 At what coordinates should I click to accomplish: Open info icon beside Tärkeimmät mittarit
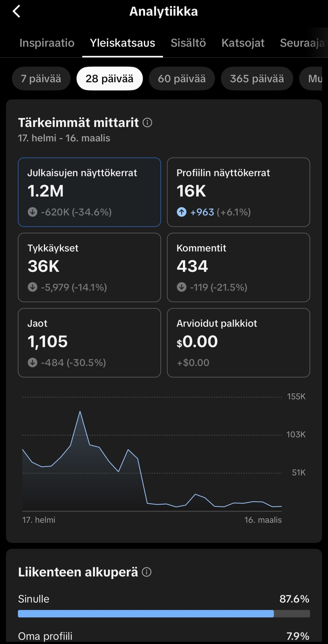pyautogui.click(x=147, y=123)
